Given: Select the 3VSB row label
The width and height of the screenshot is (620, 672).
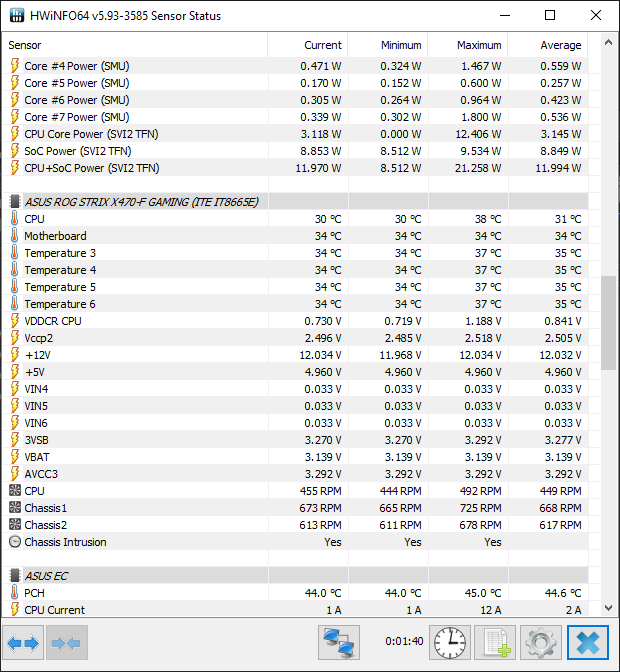Looking at the screenshot, I should (36, 440).
